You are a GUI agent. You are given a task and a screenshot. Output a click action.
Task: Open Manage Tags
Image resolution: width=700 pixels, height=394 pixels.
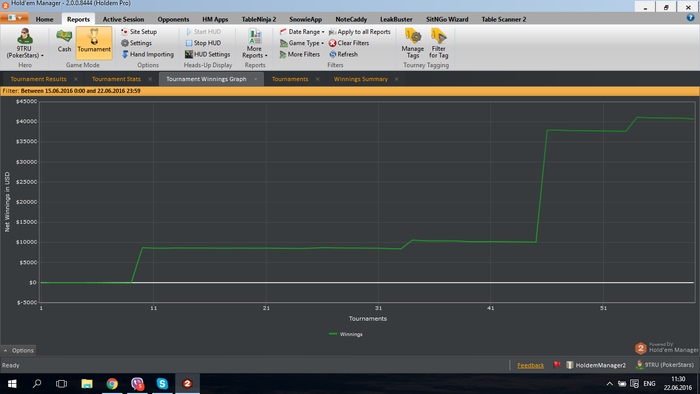[x=412, y=43]
